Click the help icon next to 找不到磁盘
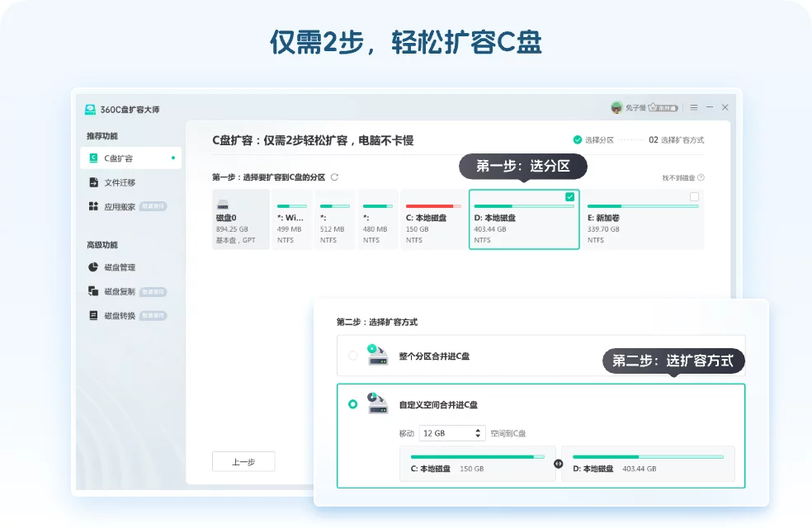 click(701, 177)
